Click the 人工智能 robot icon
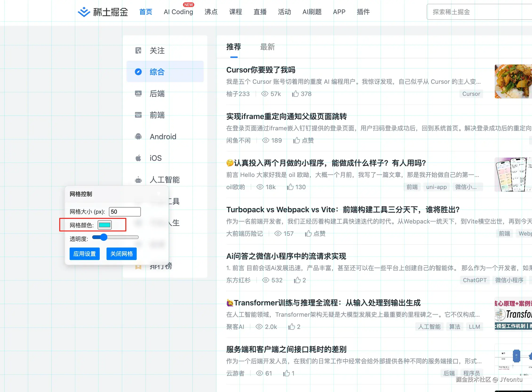 138,180
